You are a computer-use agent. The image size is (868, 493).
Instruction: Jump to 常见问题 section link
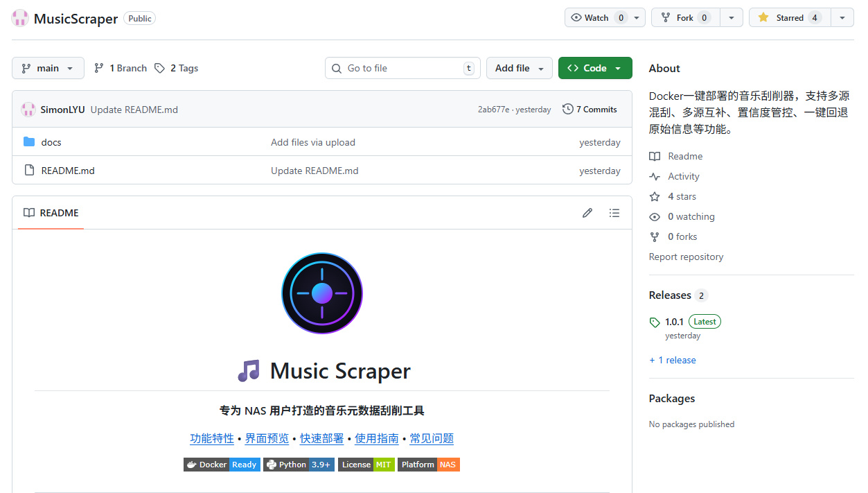(432, 438)
